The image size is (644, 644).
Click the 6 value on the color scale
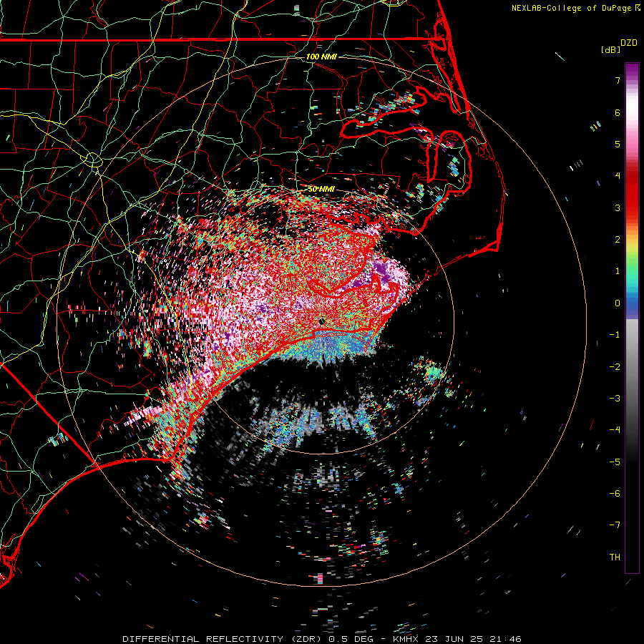click(618, 112)
